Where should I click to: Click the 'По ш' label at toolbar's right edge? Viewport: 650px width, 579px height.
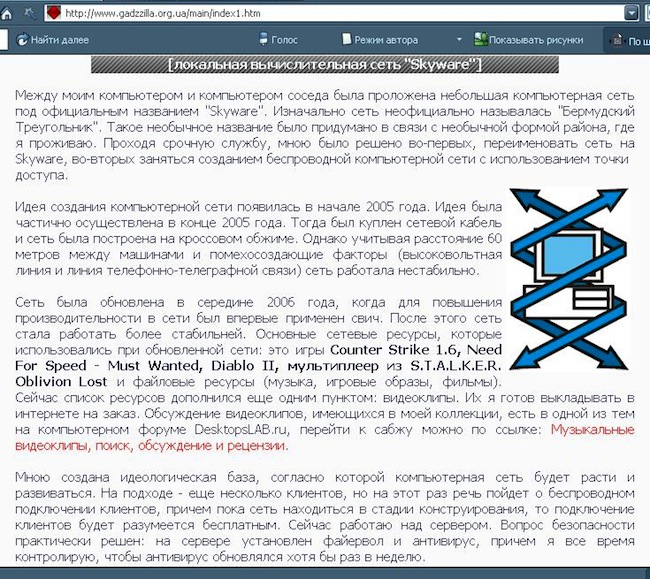[636, 41]
